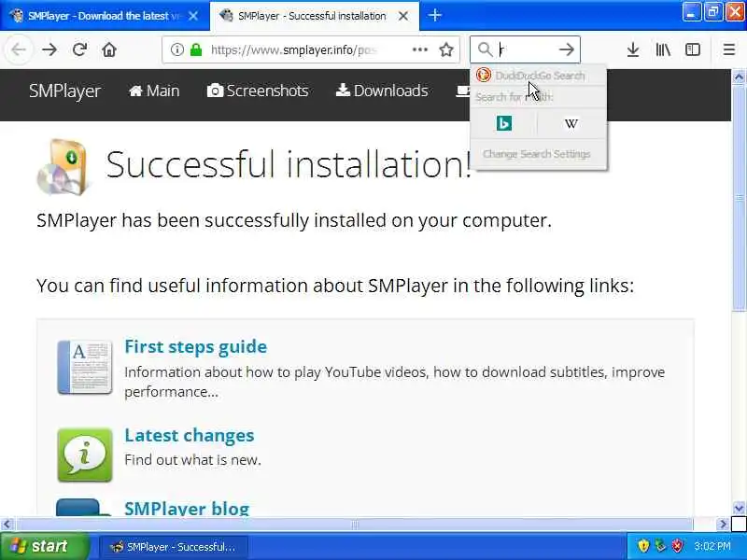
Task: Open Change Search Settings
Action: (x=537, y=154)
